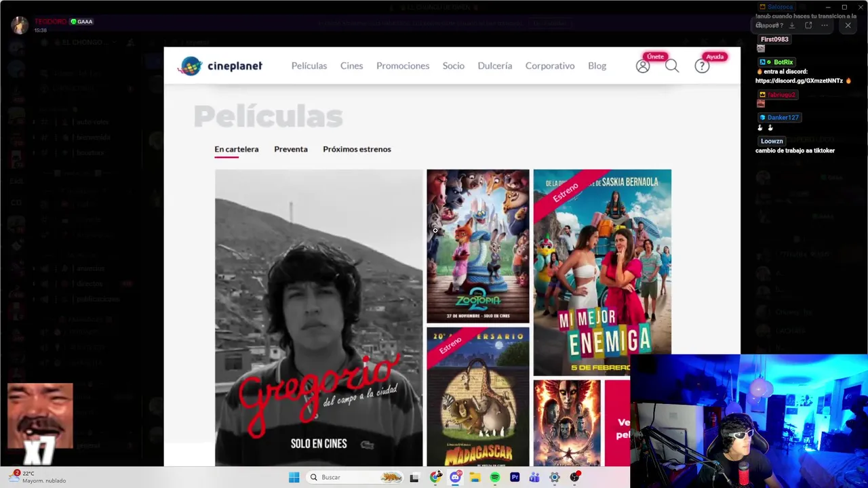Click the BotRix username in chat

pos(783,62)
